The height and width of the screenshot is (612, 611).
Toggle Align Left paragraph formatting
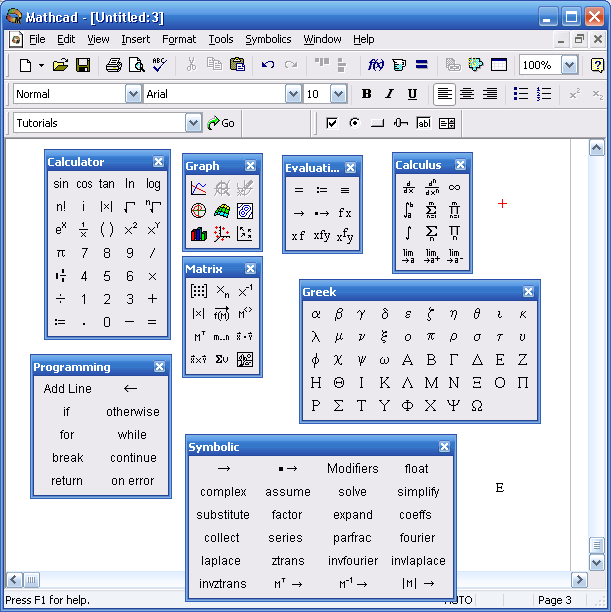[x=444, y=94]
